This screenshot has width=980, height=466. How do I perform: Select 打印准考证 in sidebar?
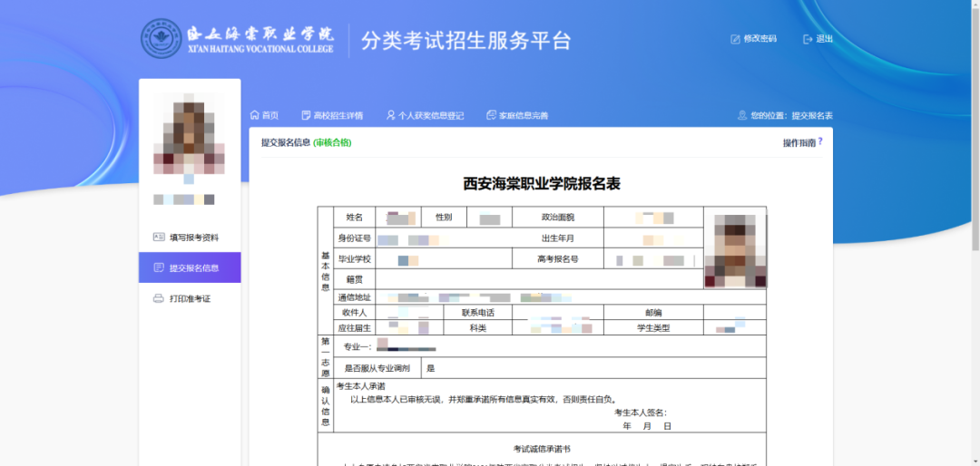[190, 298]
